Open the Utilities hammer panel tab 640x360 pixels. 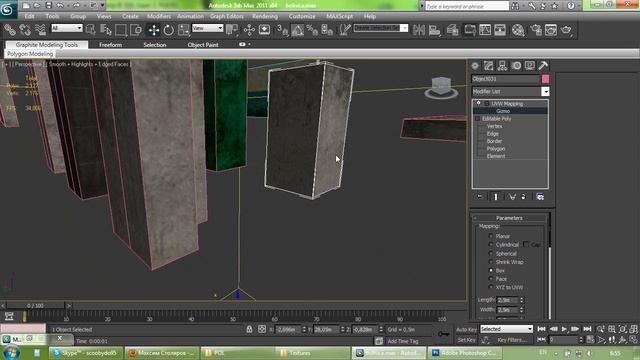click(x=543, y=66)
